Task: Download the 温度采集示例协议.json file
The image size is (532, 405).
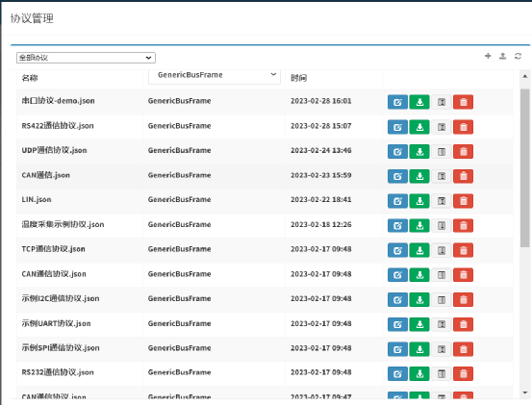Action: [419, 225]
